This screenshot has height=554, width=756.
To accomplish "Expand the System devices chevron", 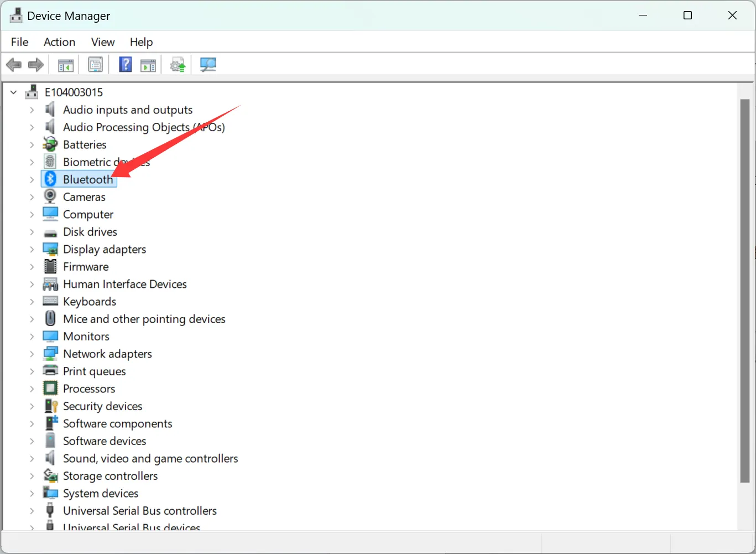I will coord(32,493).
